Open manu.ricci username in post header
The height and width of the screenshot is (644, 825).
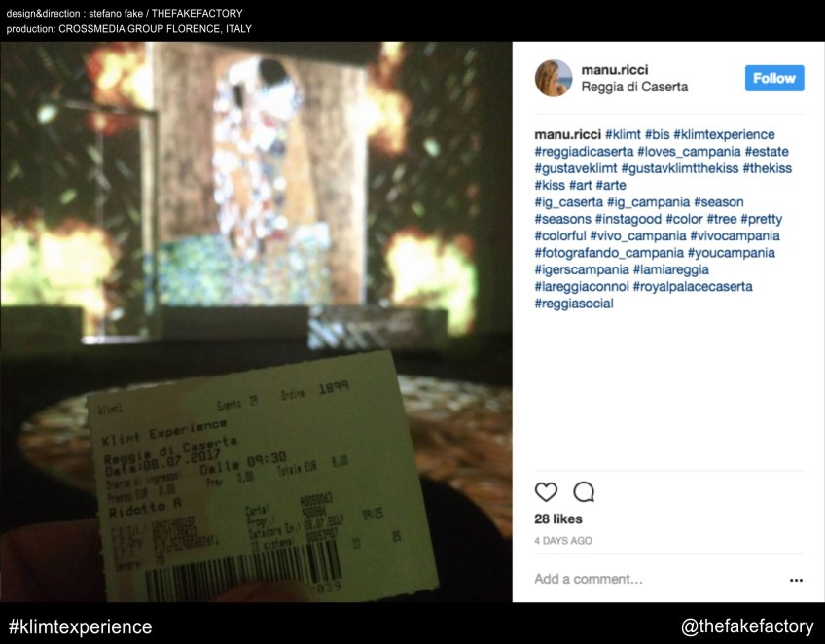[615, 69]
